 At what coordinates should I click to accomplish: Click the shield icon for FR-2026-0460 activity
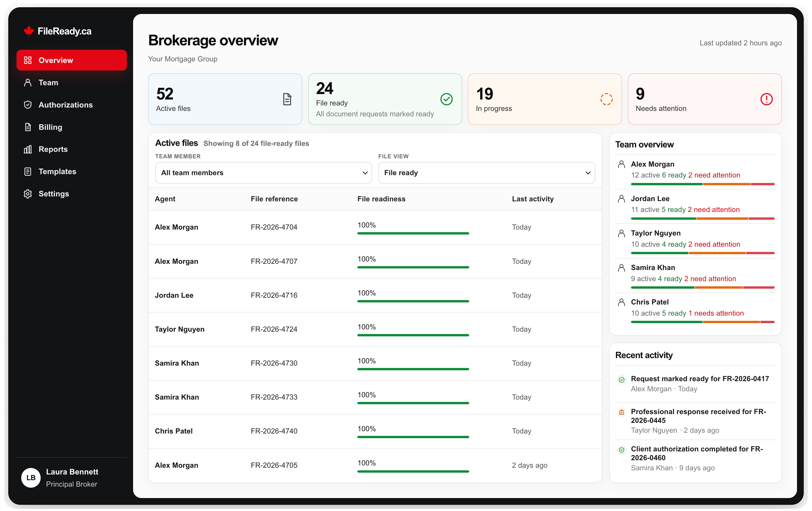(x=621, y=450)
